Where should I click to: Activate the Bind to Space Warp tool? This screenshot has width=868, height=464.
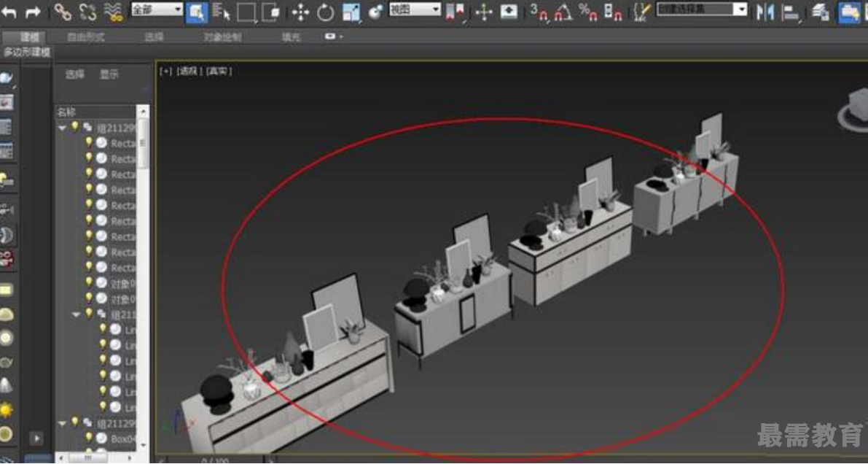pos(114,12)
